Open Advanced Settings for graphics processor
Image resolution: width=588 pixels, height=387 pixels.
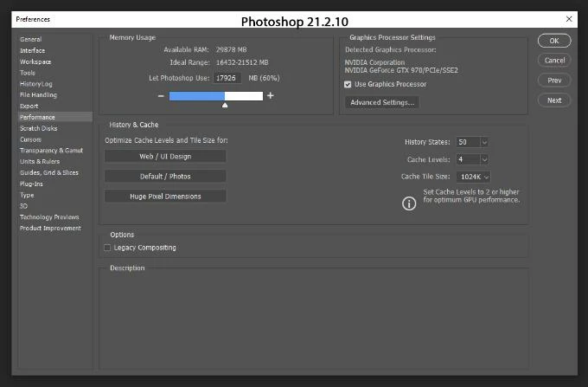tap(381, 102)
